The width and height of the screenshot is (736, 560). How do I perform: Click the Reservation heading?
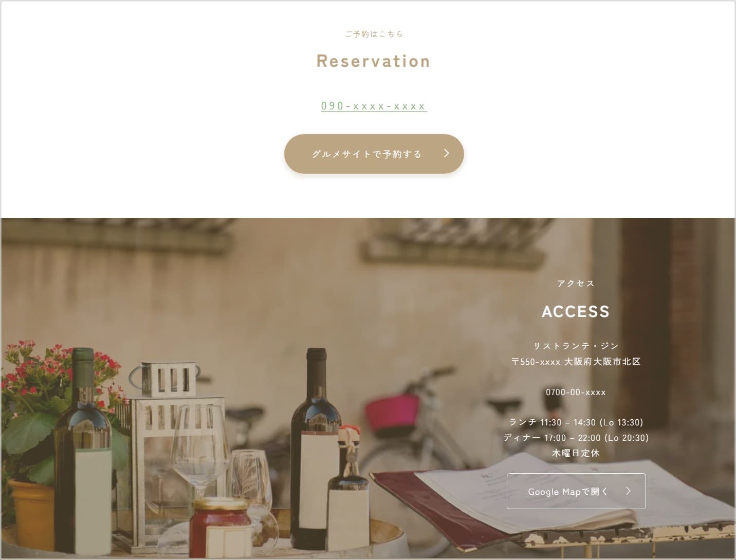[374, 61]
